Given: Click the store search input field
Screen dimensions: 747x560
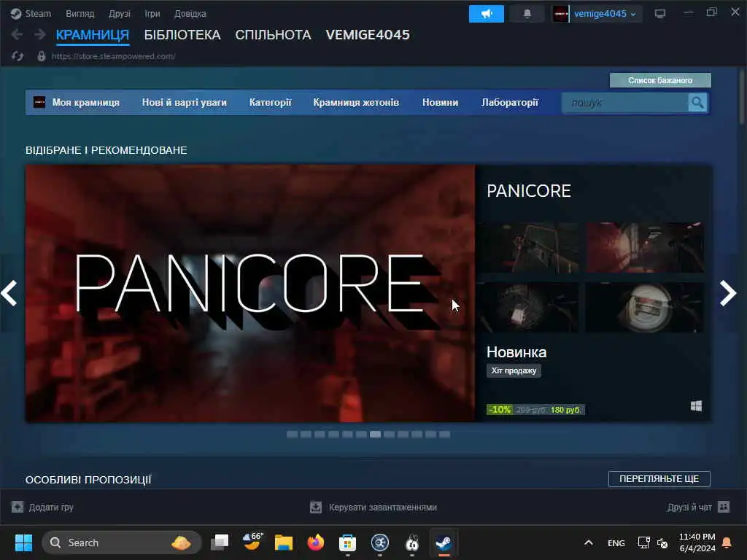Looking at the screenshot, I should click(x=624, y=102).
